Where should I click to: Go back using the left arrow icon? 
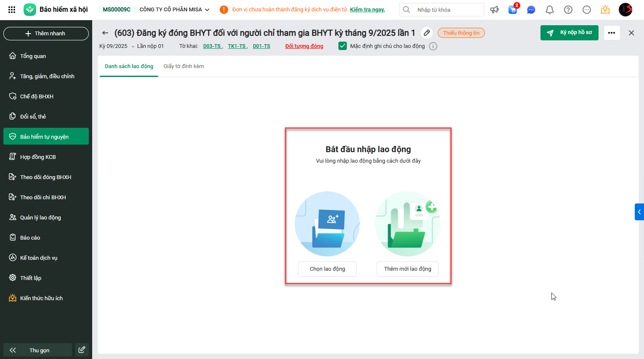click(x=105, y=33)
